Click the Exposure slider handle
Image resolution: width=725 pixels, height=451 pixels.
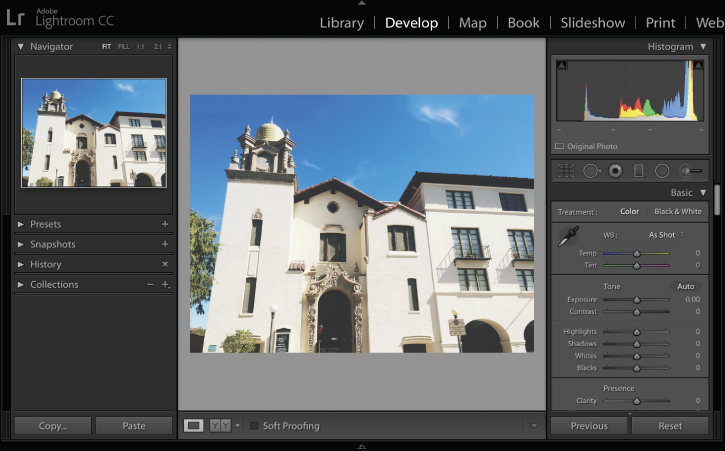click(637, 300)
